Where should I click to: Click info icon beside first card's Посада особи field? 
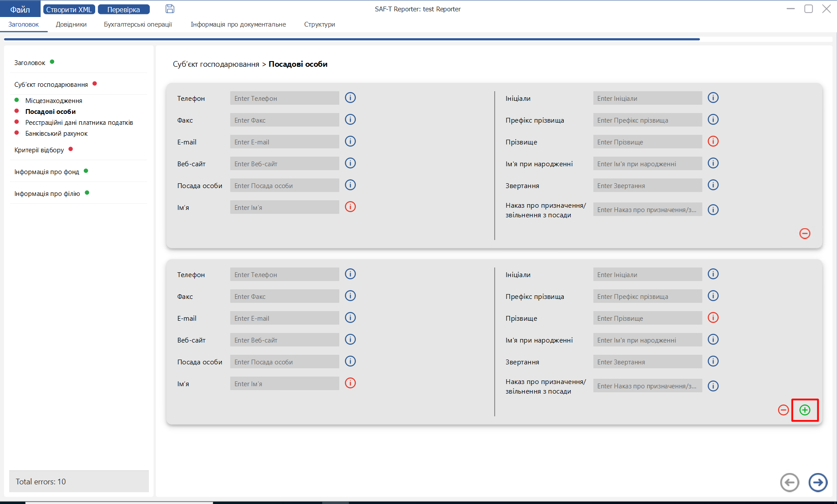point(350,185)
